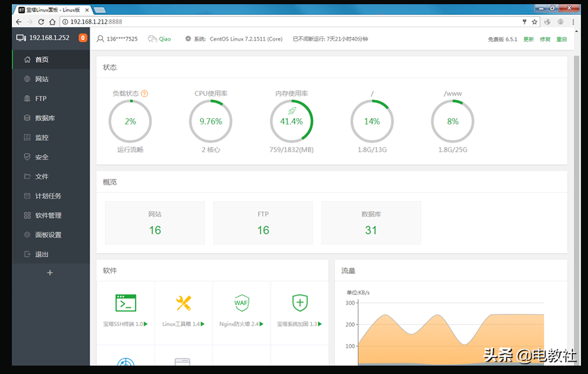Click the green arrow after Linux工具箱 1.4
This screenshot has width=588, height=374.
pyautogui.click(x=203, y=324)
